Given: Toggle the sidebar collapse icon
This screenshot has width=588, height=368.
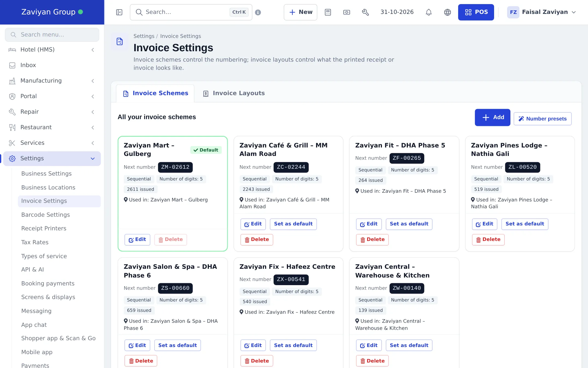Looking at the screenshot, I should [119, 12].
